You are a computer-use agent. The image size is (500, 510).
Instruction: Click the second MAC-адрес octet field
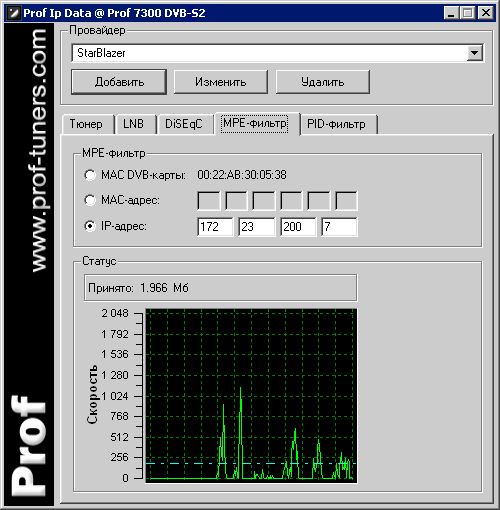(236, 201)
